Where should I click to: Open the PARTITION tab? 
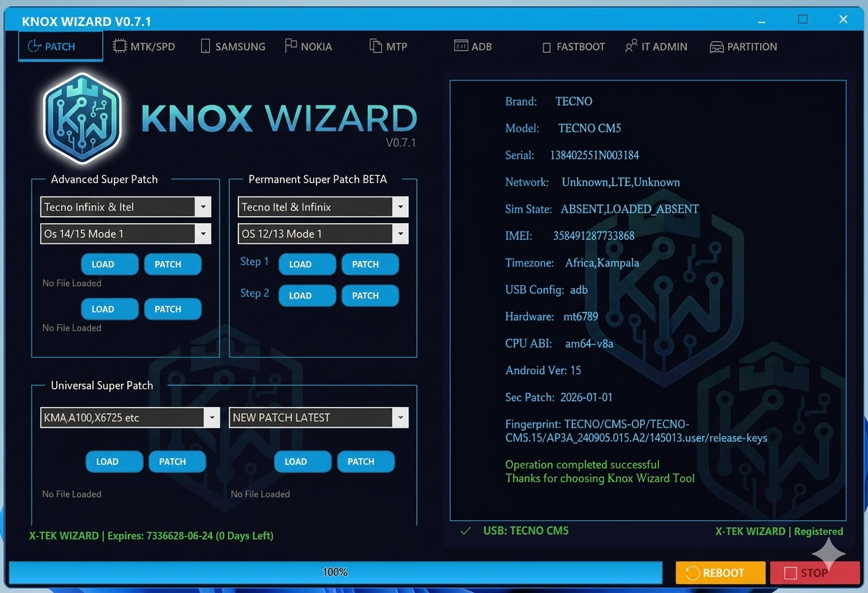point(744,47)
